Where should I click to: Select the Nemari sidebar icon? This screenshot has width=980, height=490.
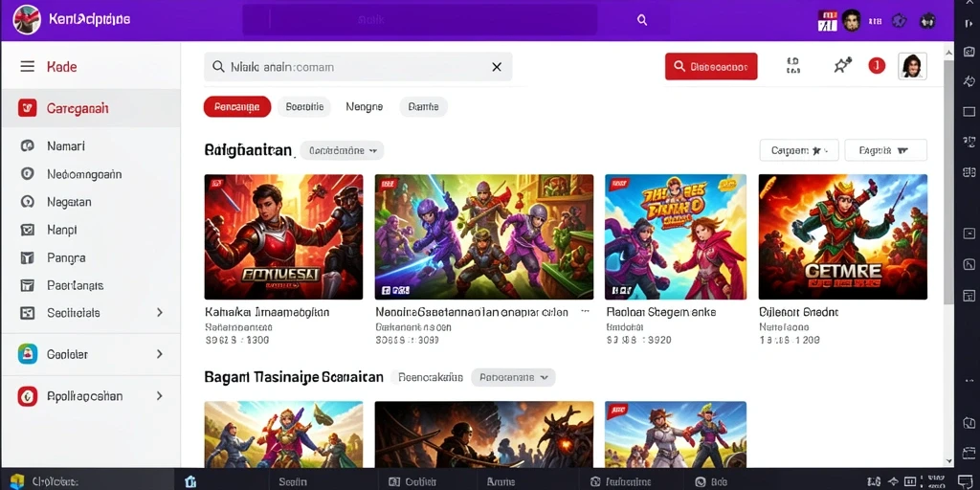click(27, 146)
